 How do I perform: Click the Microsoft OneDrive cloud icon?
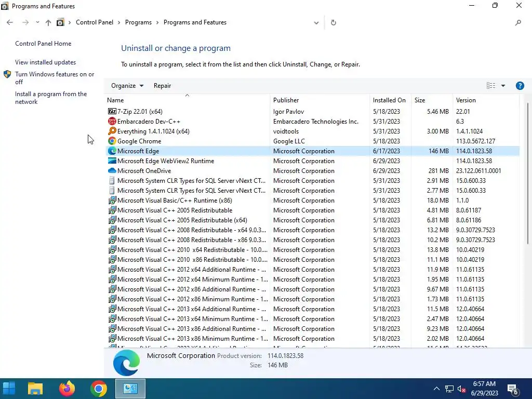pos(112,170)
